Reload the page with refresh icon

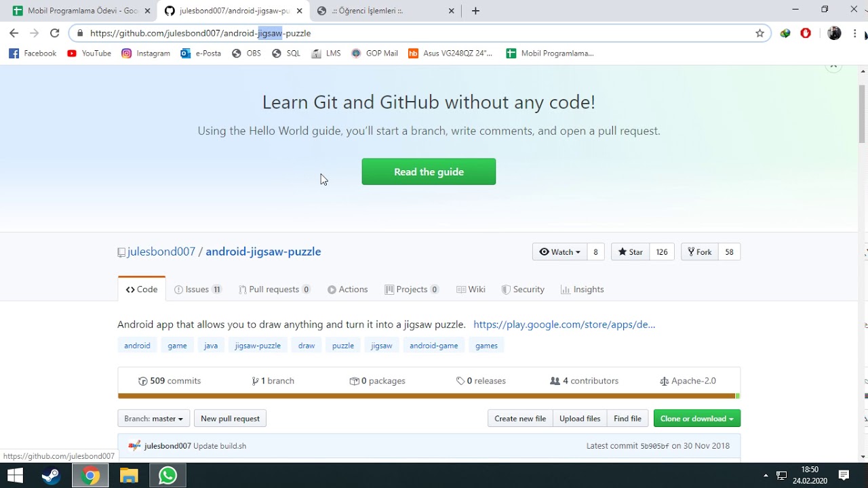(x=55, y=33)
